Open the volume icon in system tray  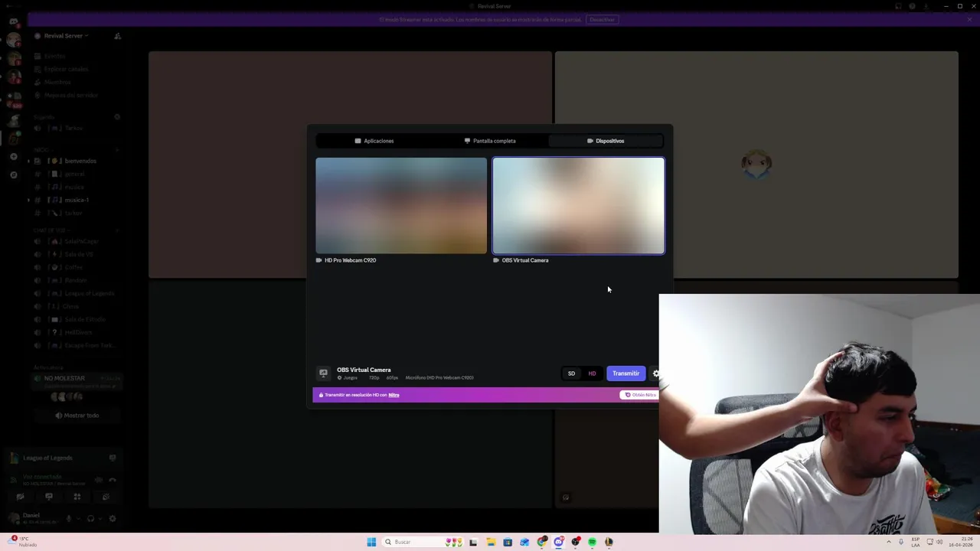pos(939,542)
